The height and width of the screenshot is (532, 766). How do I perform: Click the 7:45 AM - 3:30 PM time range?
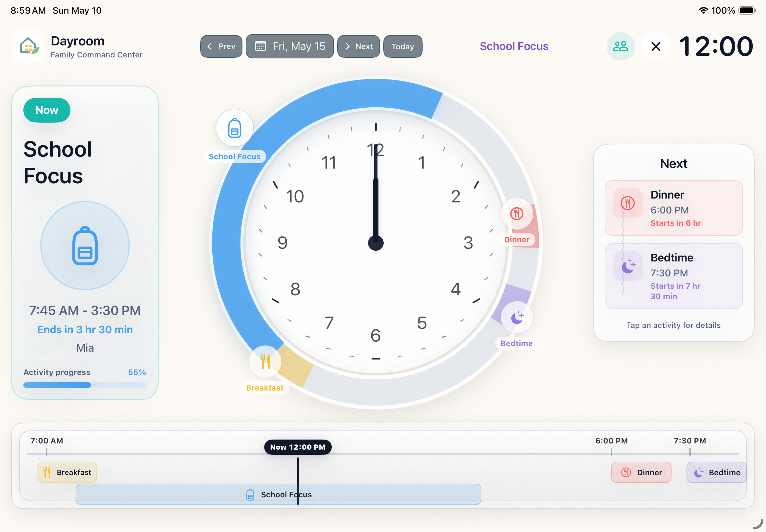coord(85,310)
